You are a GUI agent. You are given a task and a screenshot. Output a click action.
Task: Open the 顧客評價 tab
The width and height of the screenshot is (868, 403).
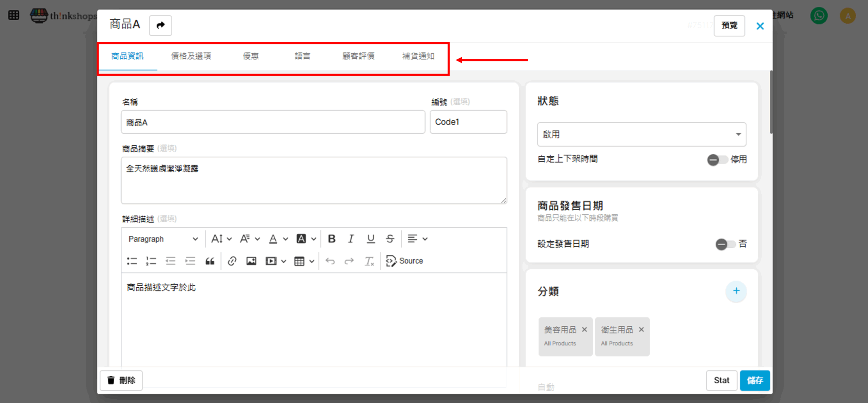pos(358,56)
